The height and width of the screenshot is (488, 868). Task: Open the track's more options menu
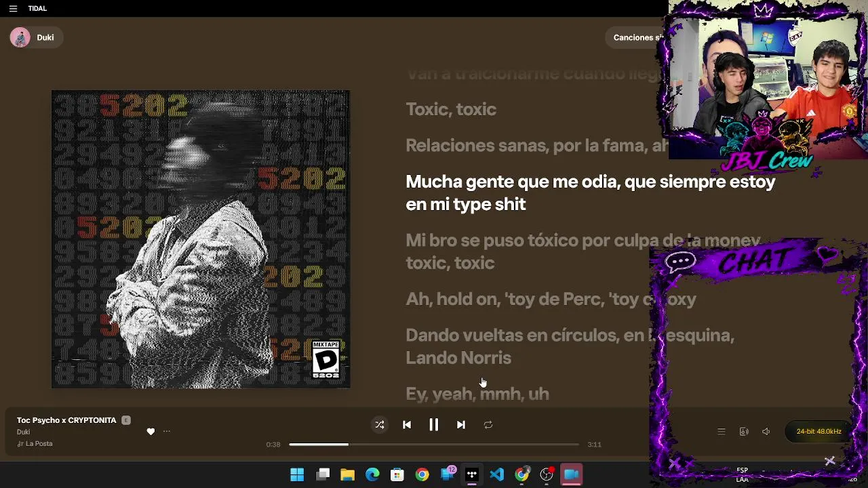tap(167, 432)
